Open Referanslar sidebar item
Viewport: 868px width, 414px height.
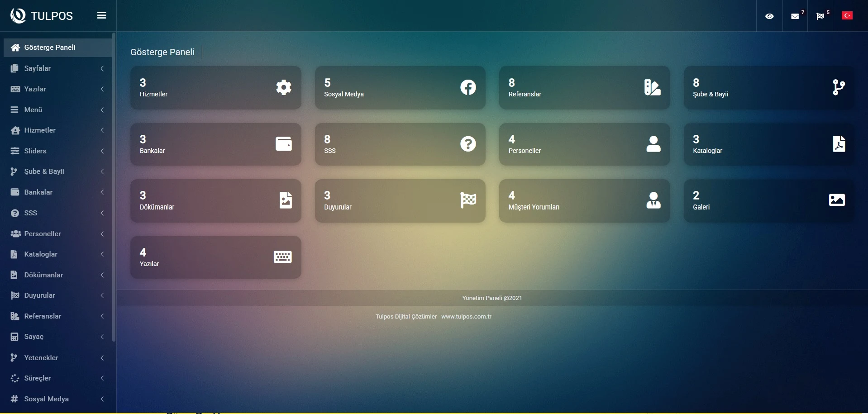point(57,316)
